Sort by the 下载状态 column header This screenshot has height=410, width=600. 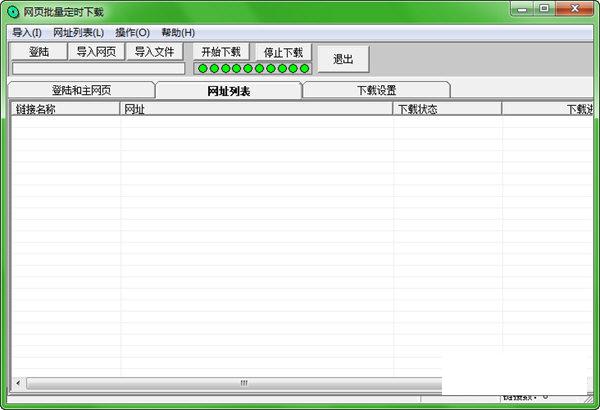[x=446, y=109]
